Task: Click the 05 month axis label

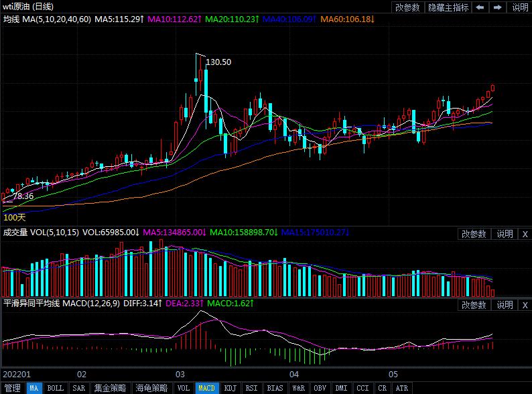Action: (x=393, y=375)
